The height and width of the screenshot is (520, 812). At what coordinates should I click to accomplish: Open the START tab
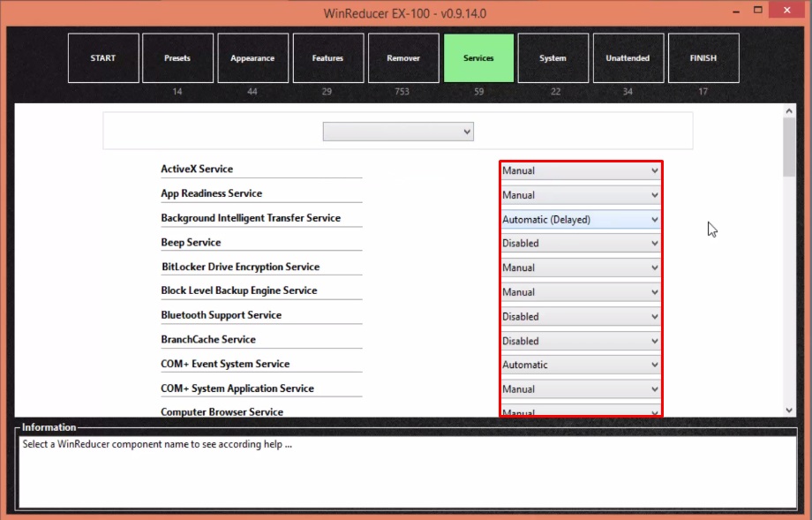(x=103, y=58)
